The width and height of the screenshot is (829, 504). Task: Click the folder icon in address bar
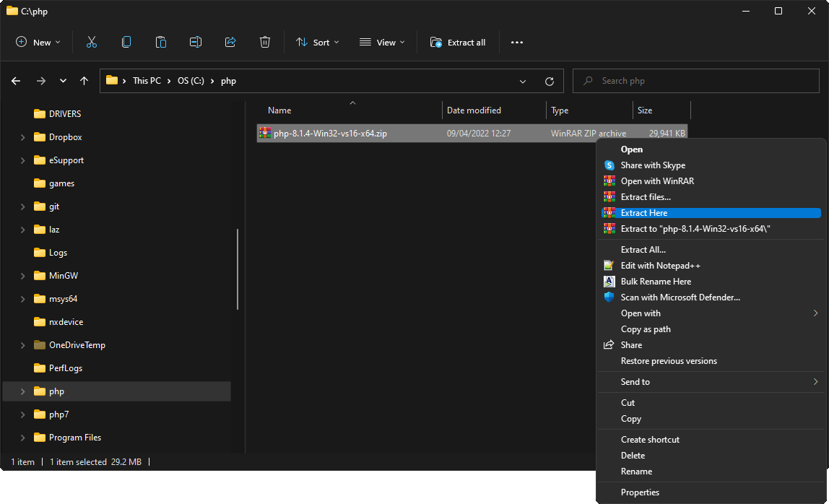(x=111, y=80)
